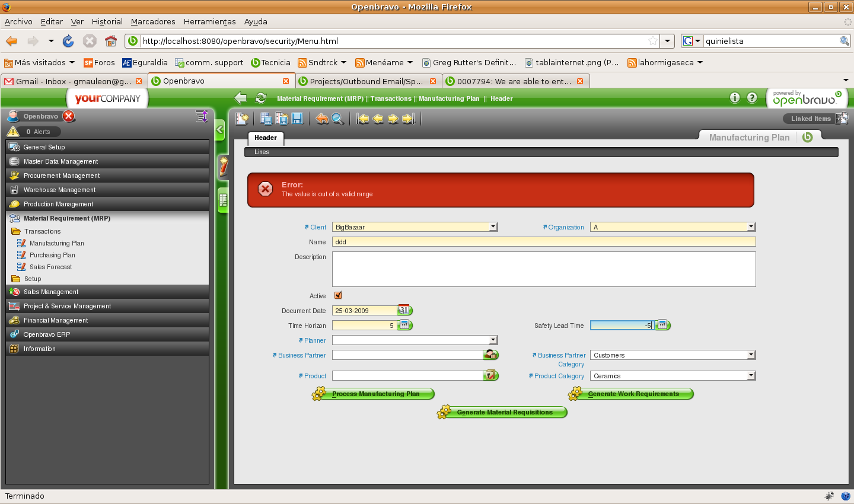Click the Undo changes arrow icon

coord(322,119)
